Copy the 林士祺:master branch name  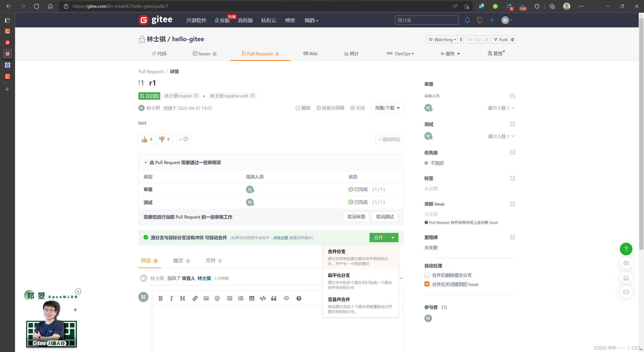[x=196, y=96]
